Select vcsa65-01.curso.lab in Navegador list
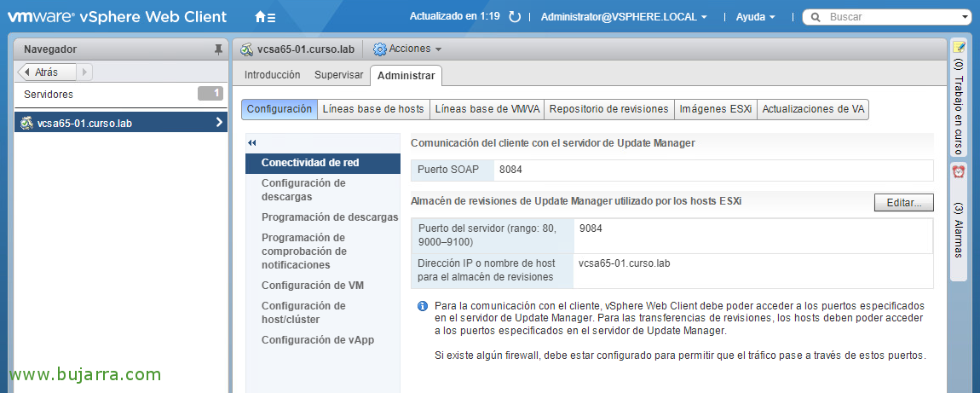The image size is (980, 393). click(121, 123)
